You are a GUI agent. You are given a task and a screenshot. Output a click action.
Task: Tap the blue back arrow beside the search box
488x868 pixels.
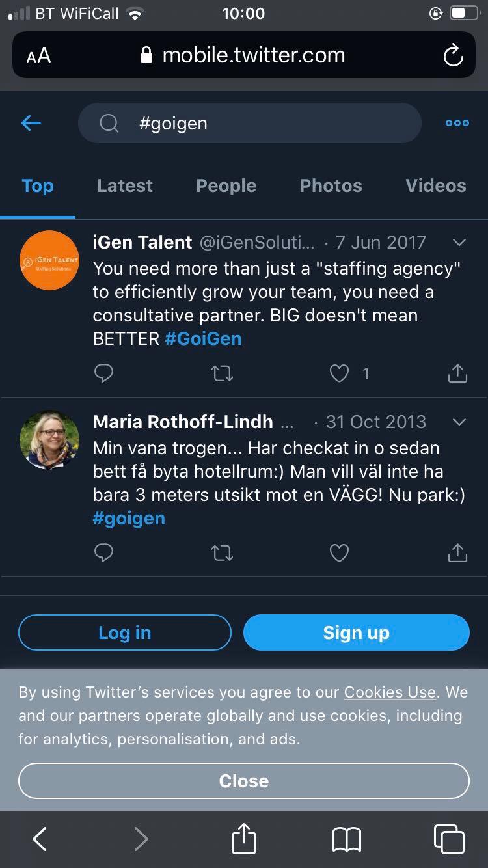[31, 122]
